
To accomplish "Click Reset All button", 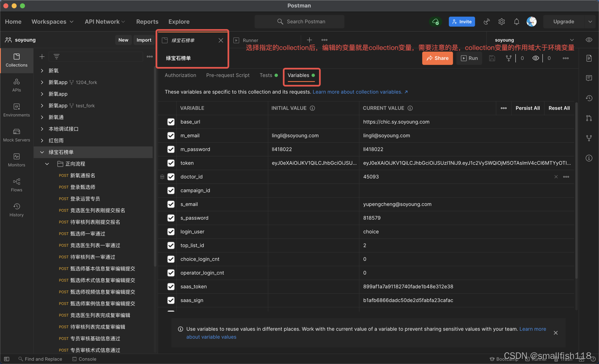I will click(x=559, y=108).
